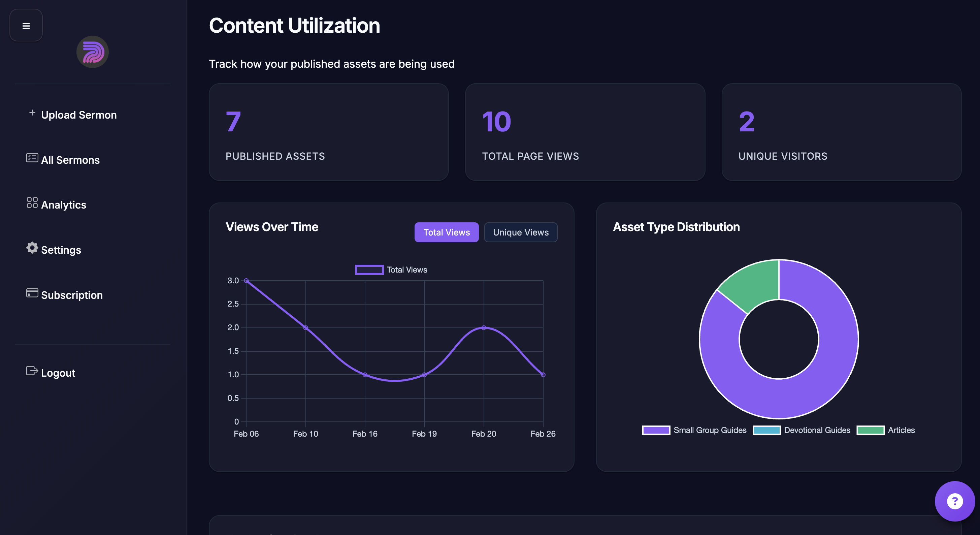Click the Subscription card icon
This screenshot has width=980, height=535.
[x=32, y=293]
